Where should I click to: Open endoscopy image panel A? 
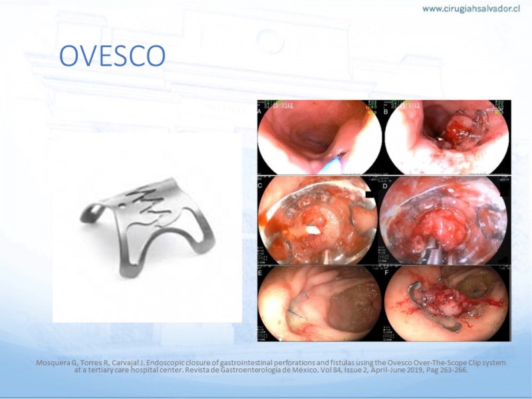[x=320, y=138]
